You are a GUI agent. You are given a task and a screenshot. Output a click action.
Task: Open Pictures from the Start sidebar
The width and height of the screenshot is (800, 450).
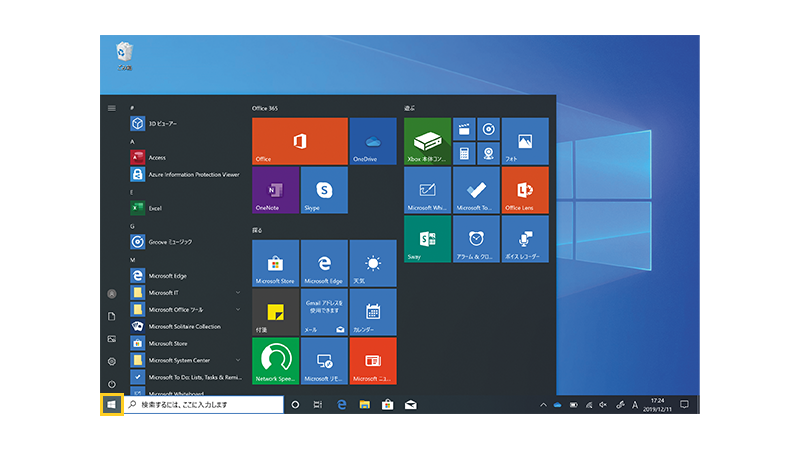(112, 339)
